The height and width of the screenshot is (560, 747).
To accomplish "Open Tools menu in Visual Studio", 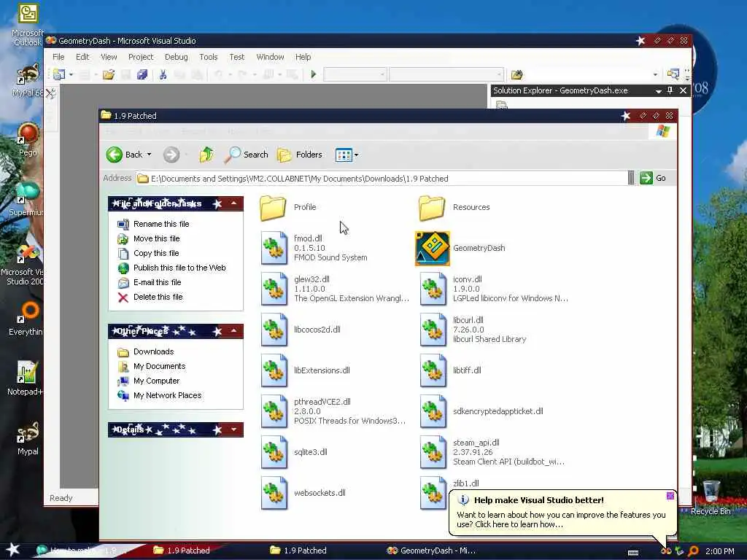I will 208,57.
